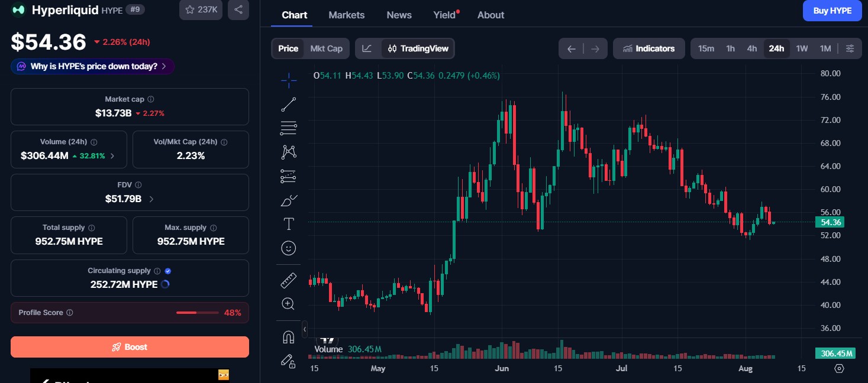This screenshot has height=383, width=868.
Task: Click the FDV info icon
Action: (138, 185)
